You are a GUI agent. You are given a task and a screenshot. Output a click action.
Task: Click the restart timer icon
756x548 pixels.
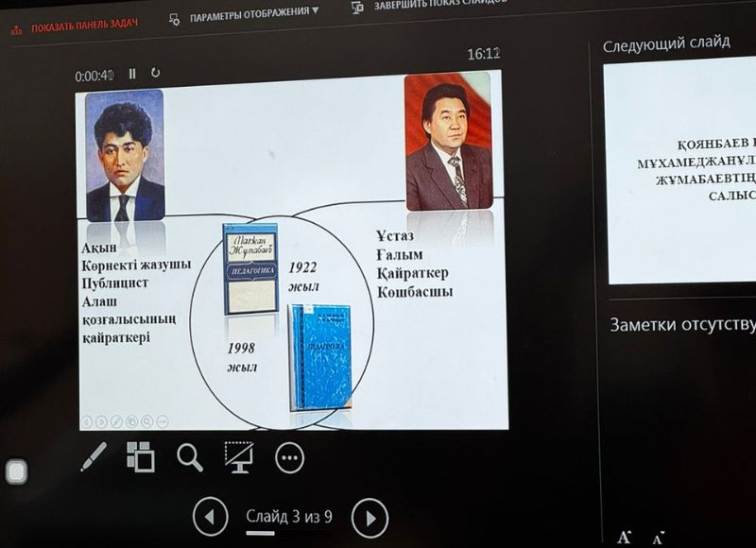[156, 73]
